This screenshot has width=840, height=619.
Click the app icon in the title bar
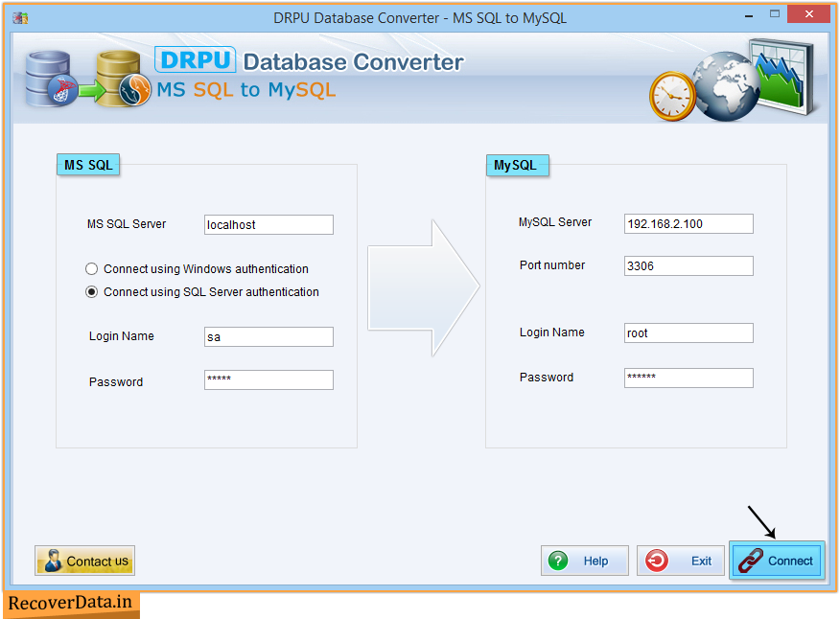pyautogui.click(x=20, y=18)
